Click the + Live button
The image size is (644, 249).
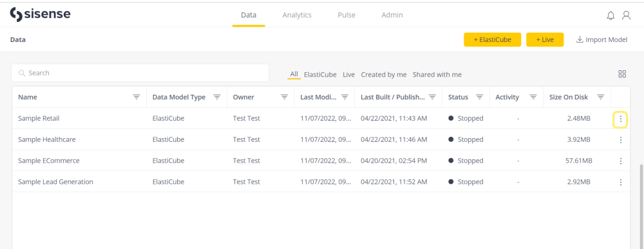pos(545,39)
